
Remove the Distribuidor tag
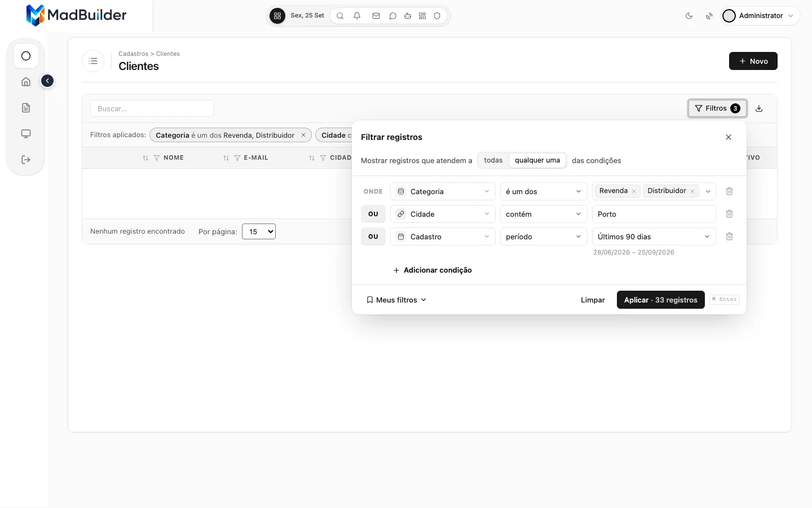(x=692, y=191)
